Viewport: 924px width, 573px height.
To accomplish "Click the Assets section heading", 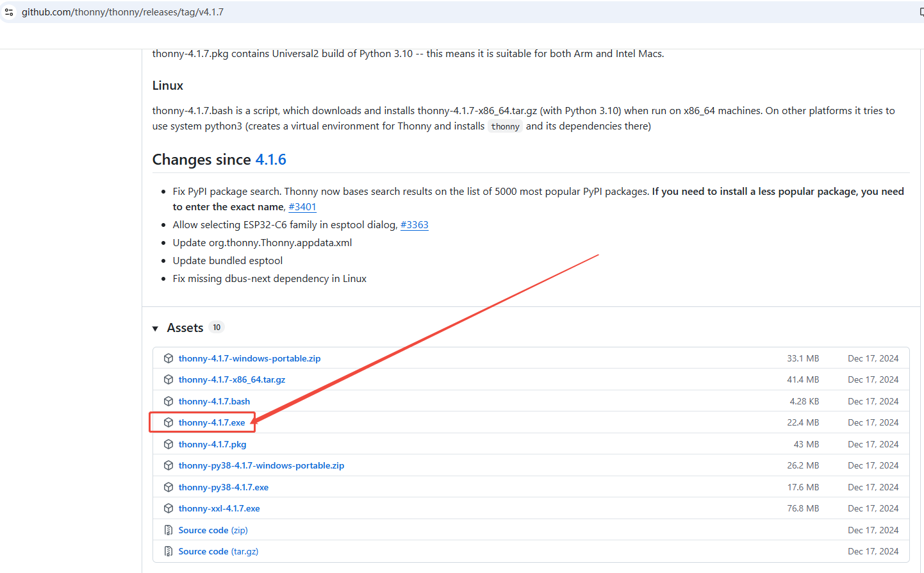I will pyautogui.click(x=185, y=328).
